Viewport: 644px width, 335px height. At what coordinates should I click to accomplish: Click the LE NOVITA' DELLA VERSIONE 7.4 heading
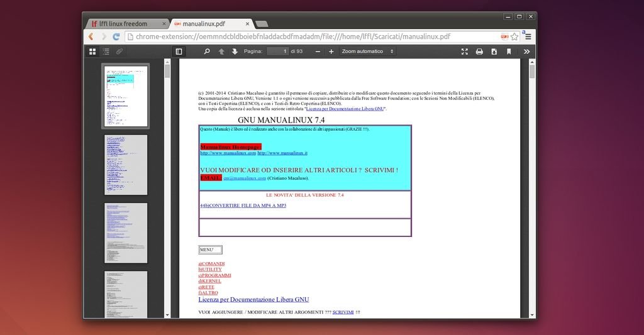click(305, 195)
